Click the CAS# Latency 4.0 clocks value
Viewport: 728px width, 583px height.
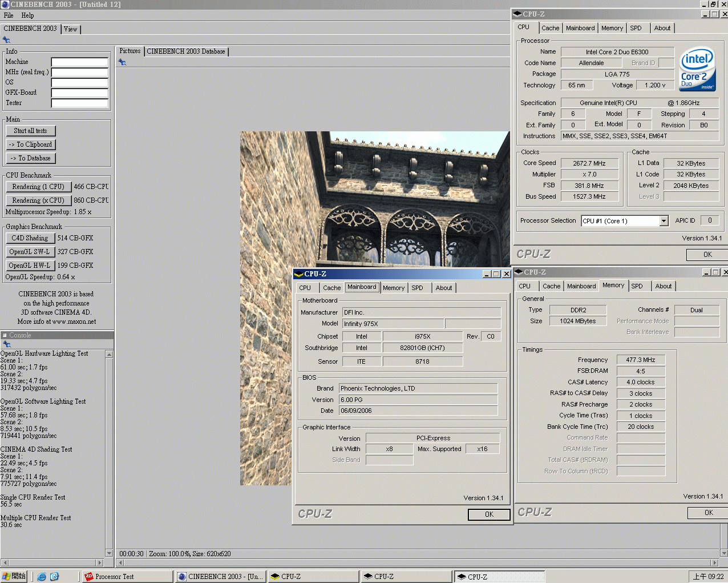pos(641,382)
